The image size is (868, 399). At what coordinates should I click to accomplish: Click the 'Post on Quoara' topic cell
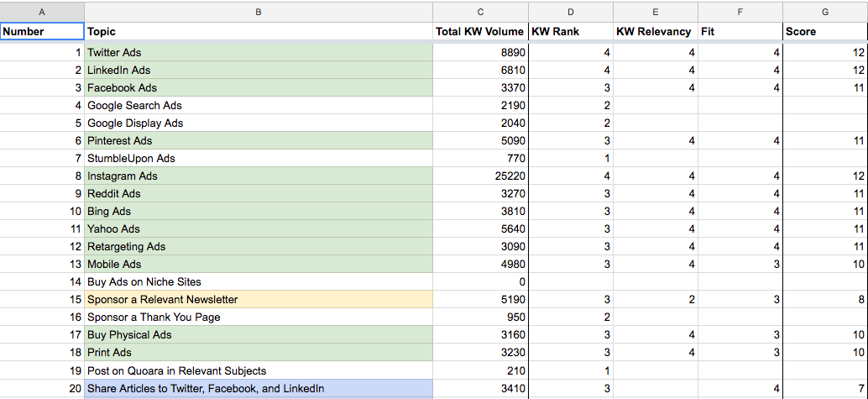259,371
